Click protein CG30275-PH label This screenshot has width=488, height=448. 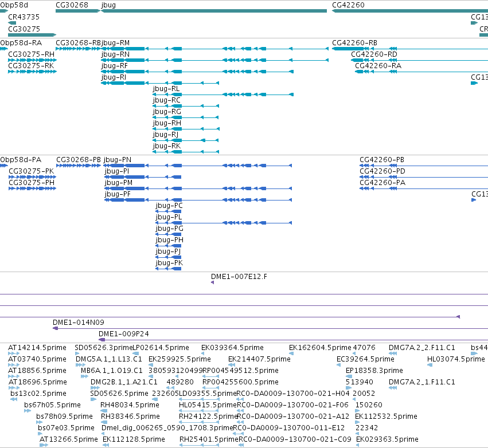click(x=32, y=183)
